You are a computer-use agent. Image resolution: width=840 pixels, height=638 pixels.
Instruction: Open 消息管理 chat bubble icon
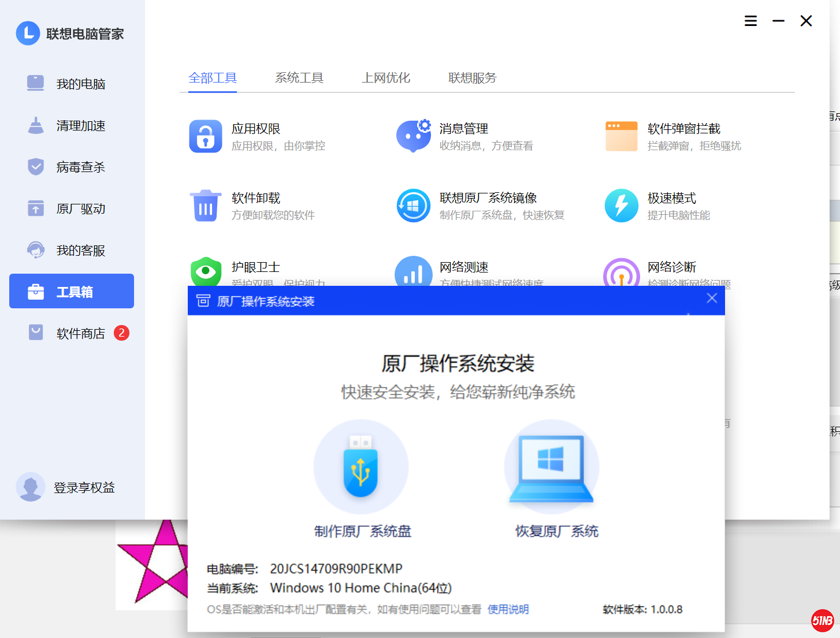[x=413, y=136]
